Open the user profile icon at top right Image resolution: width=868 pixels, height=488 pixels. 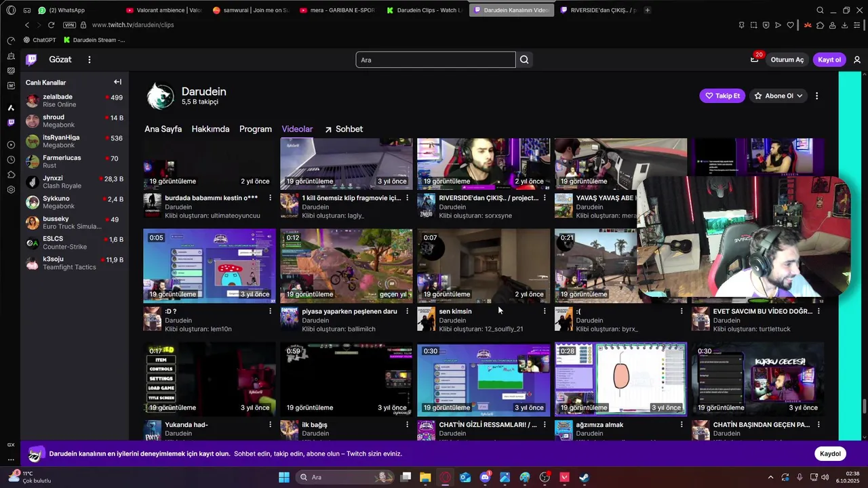click(857, 60)
